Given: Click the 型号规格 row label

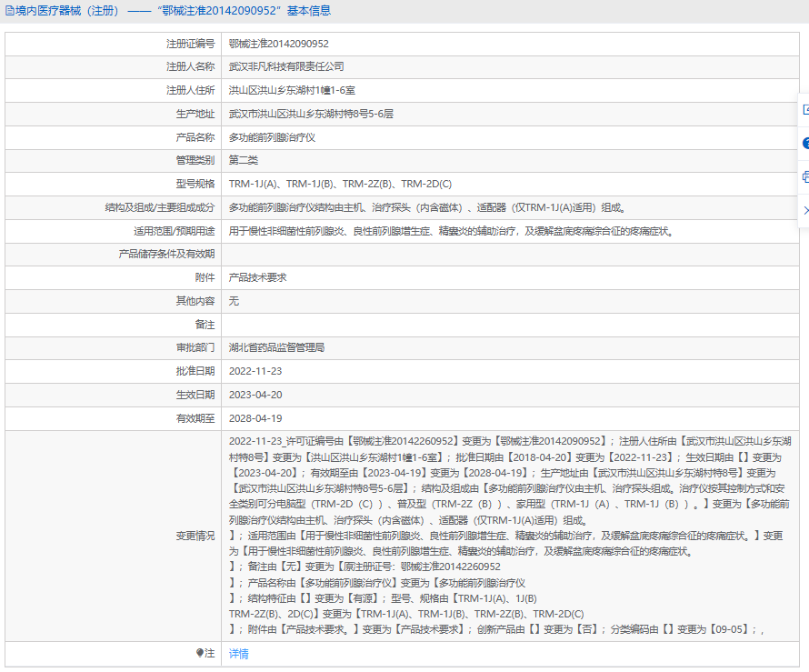Looking at the screenshot, I should click(195, 185).
